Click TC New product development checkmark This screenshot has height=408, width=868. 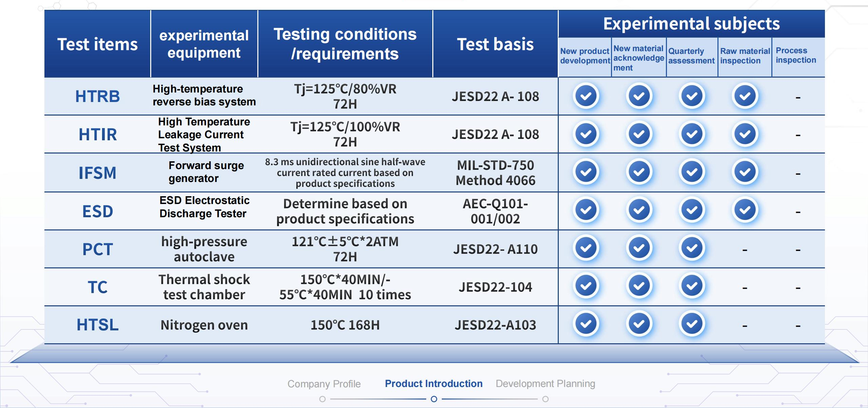pos(586,286)
